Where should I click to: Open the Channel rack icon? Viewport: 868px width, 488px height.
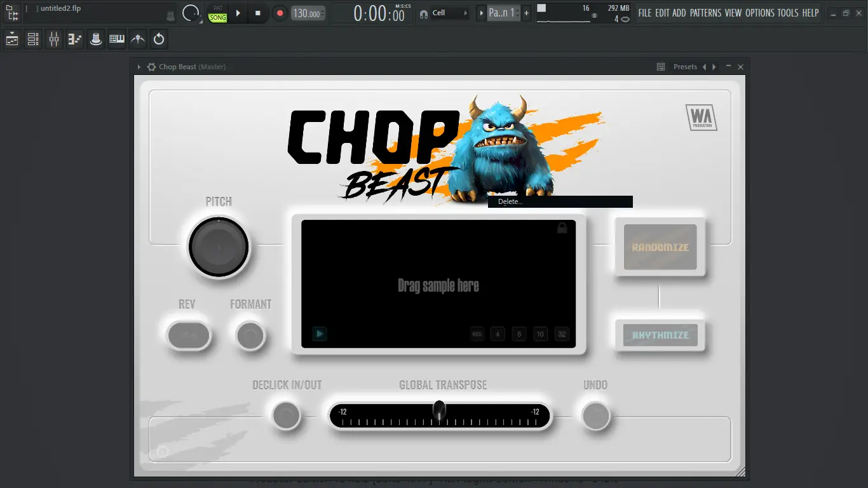pos(32,39)
